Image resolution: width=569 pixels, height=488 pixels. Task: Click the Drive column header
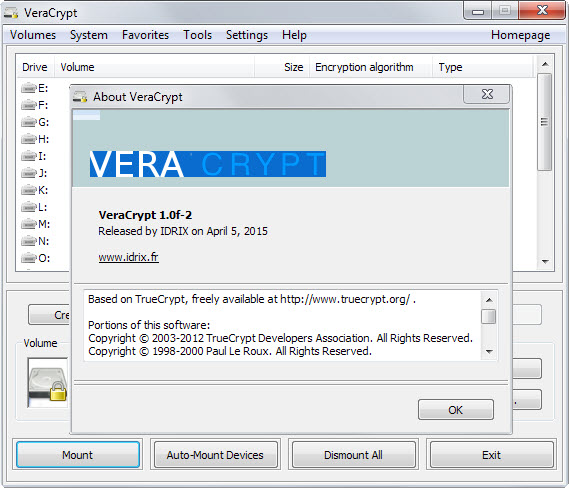point(35,67)
